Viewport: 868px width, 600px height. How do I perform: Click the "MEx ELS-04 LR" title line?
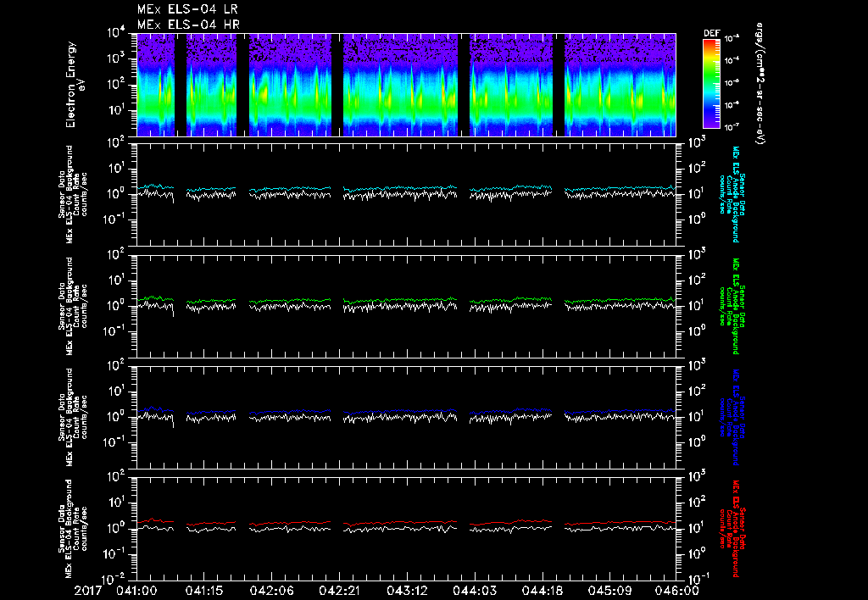point(187,9)
